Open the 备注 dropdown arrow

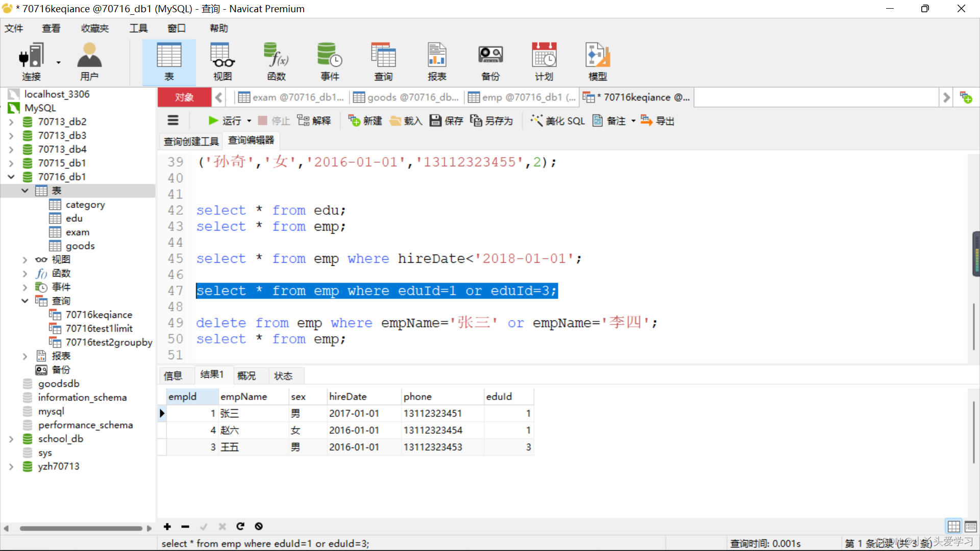point(633,121)
